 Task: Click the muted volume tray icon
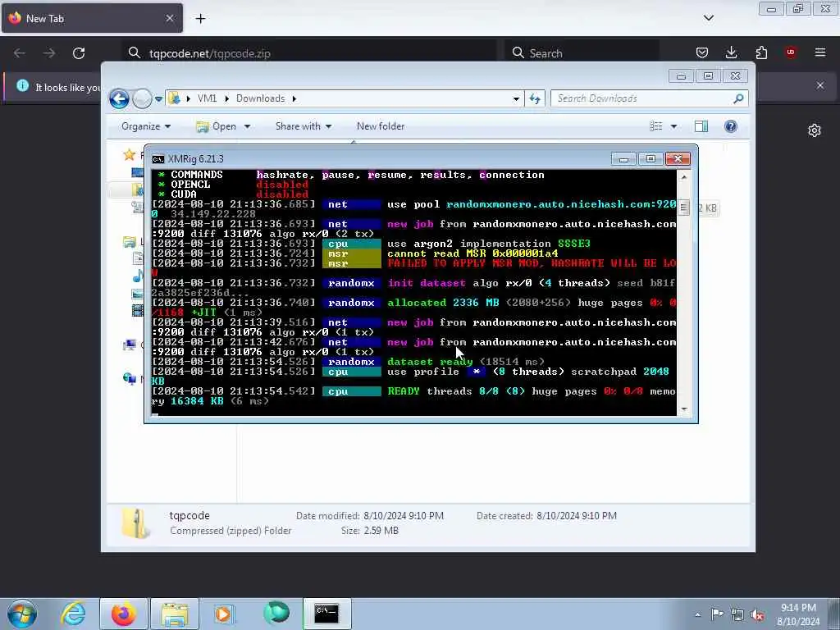click(757, 614)
